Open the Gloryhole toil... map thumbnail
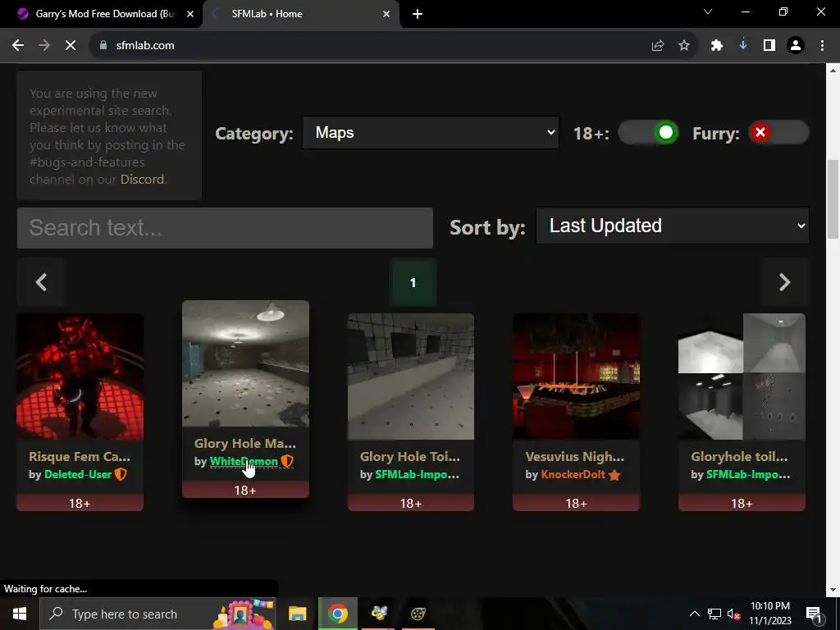840x630 pixels. point(742,377)
